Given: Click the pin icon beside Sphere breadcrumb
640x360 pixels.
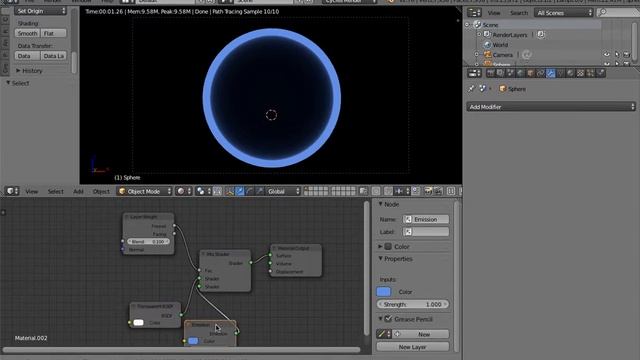Looking at the screenshot, I should tap(471, 89).
